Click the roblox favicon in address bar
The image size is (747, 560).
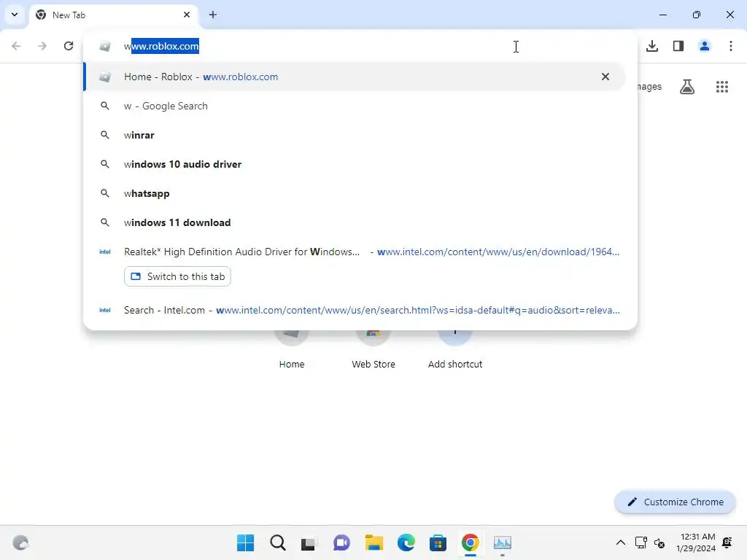click(105, 46)
